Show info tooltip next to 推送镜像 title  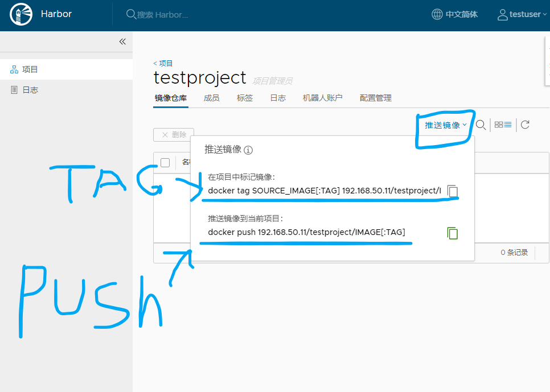pos(248,150)
